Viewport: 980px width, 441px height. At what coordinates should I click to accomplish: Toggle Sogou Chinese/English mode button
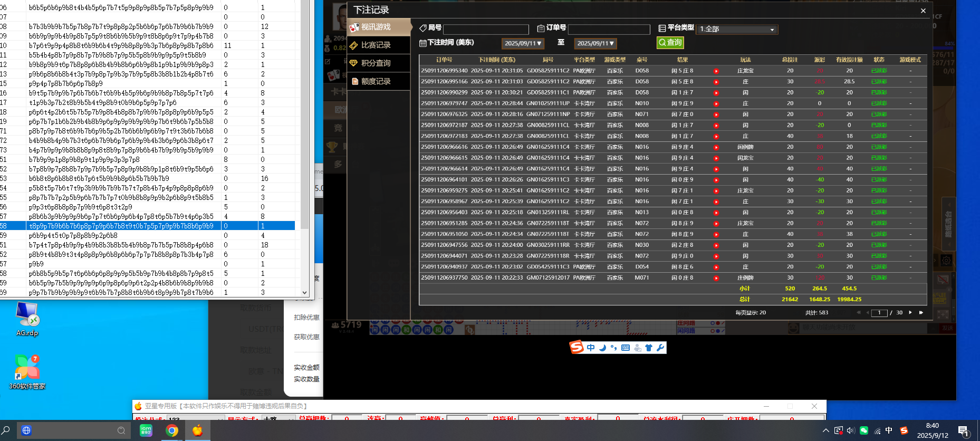point(591,348)
